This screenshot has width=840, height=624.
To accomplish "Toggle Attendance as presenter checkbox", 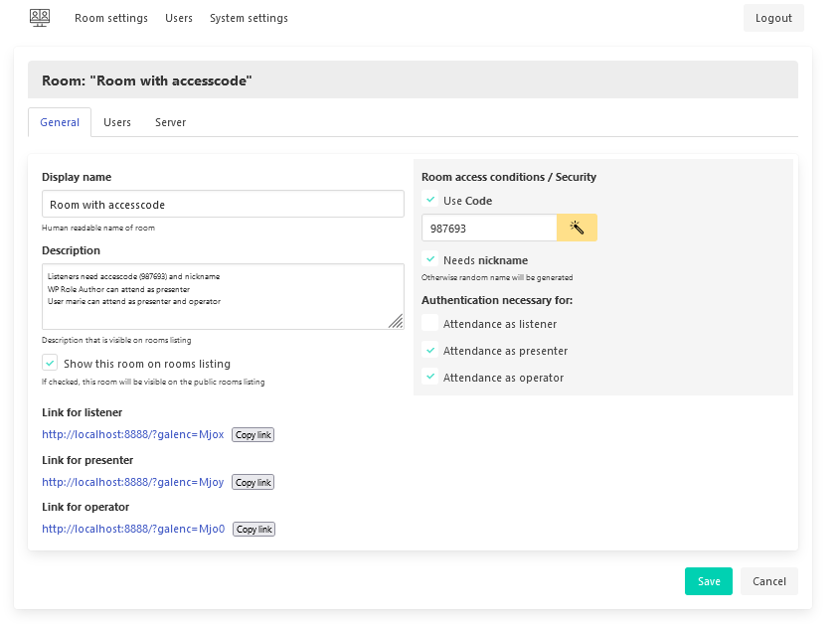I will [429, 350].
